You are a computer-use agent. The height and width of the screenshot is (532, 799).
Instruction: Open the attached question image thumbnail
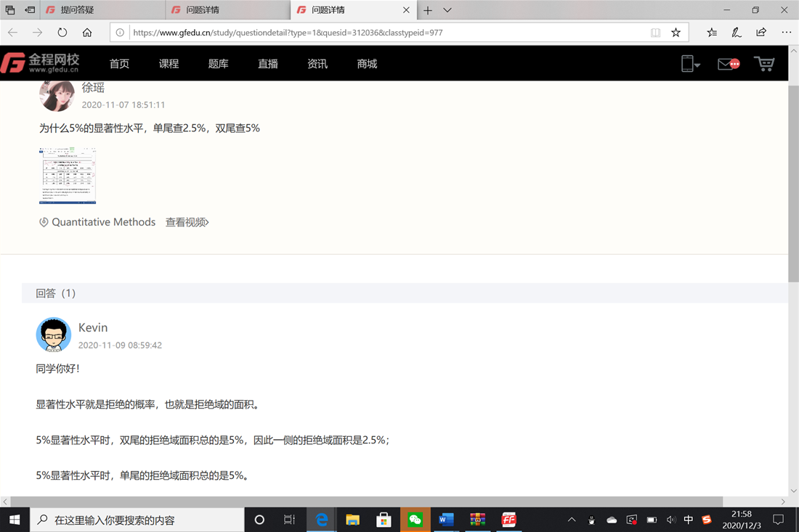point(68,176)
